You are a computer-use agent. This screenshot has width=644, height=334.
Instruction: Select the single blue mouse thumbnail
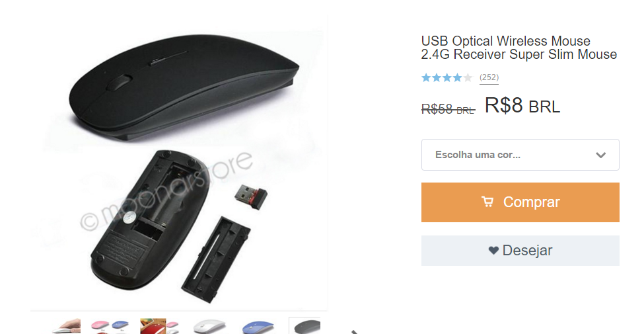[258, 326]
